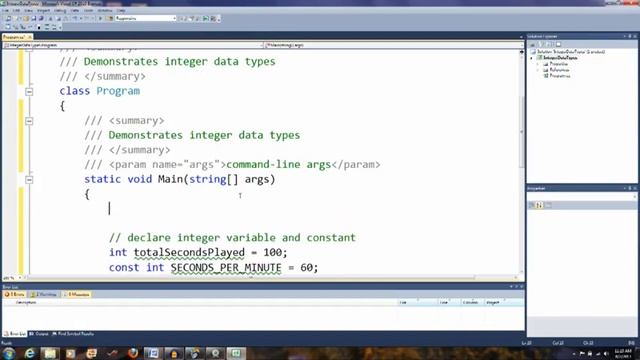Viewport: 640px width, 360px height.
Task: Open Firefox from the taskbar
Action: pos(133,353)
